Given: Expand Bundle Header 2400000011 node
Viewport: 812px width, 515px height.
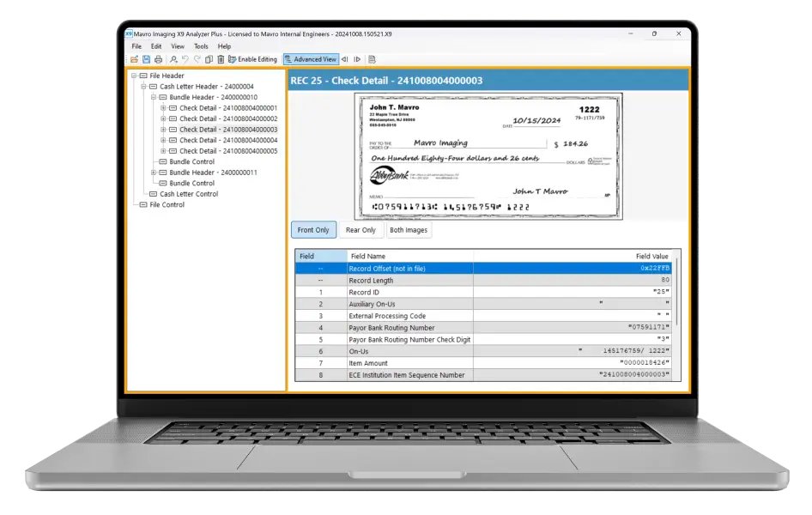Looking at the screenshot, I should (154, 173).
